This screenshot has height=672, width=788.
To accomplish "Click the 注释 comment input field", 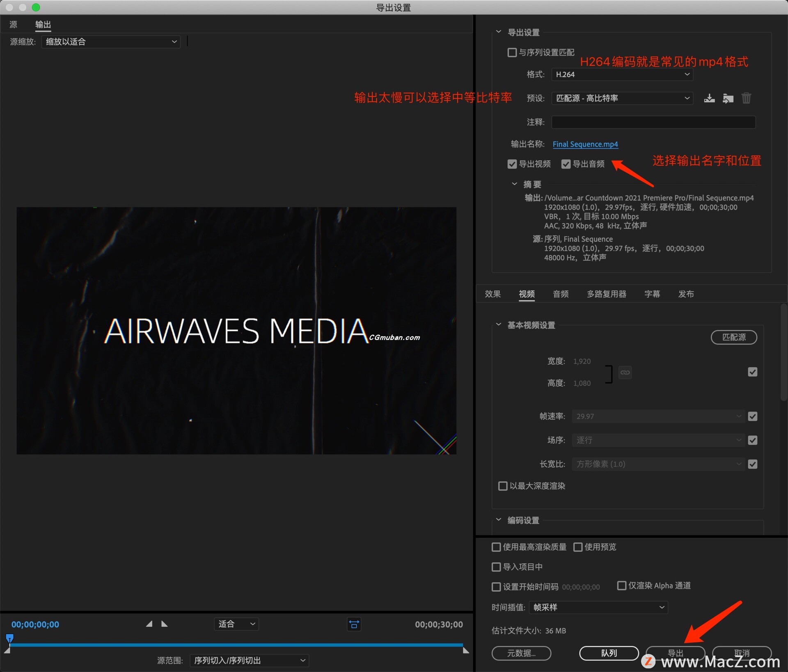I will pos(653,122).
